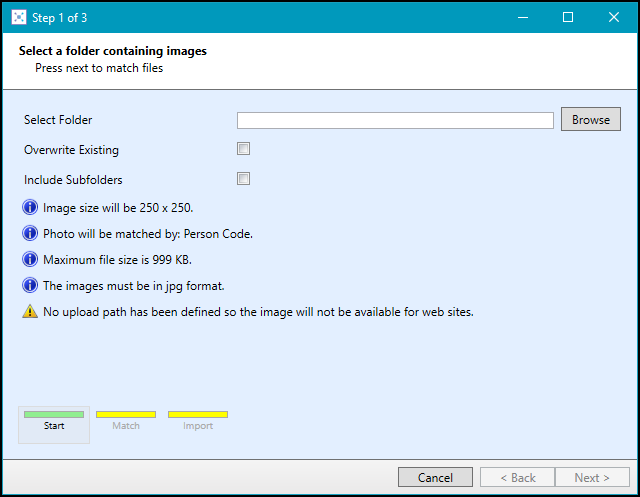Click 'Select a folder containing images' heading
Image resolution: width=640 pixels, height=497 pixels.
(x=113, y=51)
